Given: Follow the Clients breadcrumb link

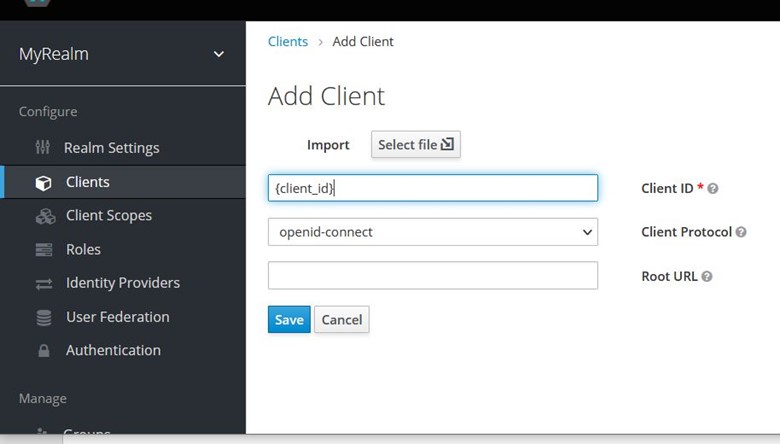Looking at the screenshot, I should point(288,42).
